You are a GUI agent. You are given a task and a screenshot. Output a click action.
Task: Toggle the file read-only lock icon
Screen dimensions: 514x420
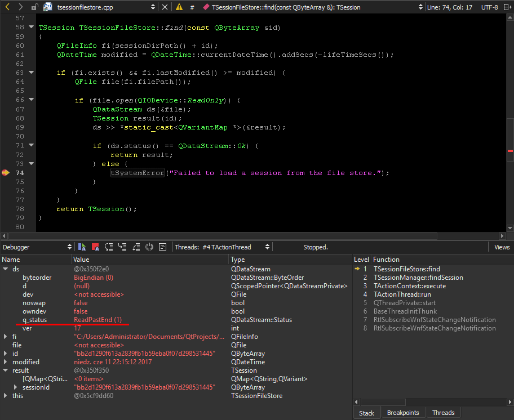(34, 7)
